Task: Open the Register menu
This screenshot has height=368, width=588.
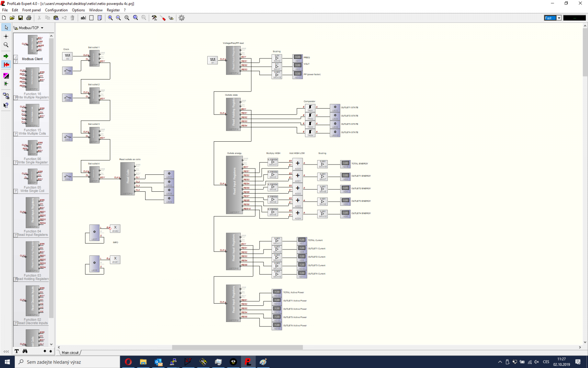Action: (113, 10)
